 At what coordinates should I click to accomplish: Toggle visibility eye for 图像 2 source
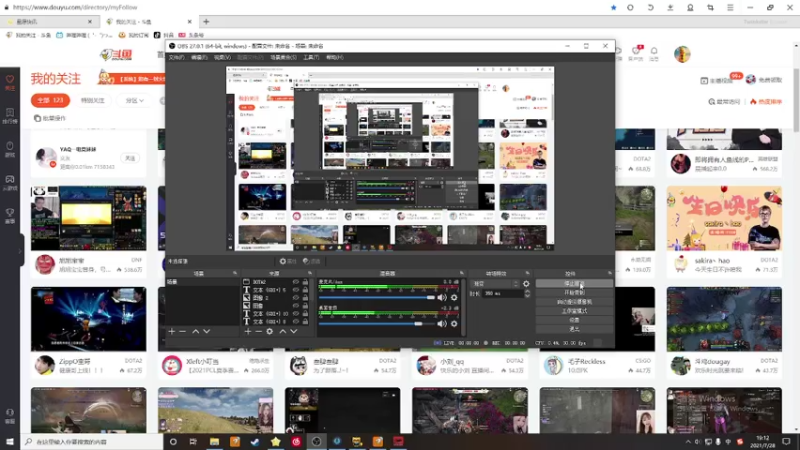tap(295, 297)
